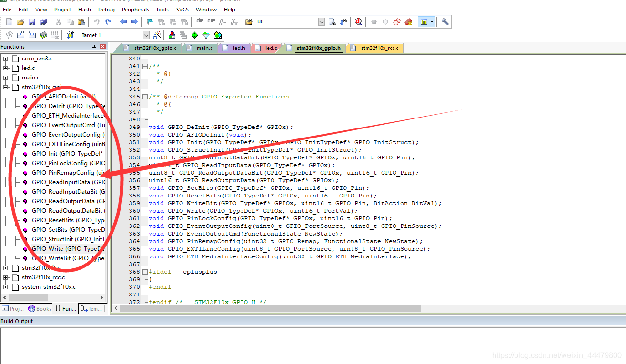Viewport: 626px width, 364px height.
Task: Switch to the led.h editor tab
Action: tap(234, 48)
